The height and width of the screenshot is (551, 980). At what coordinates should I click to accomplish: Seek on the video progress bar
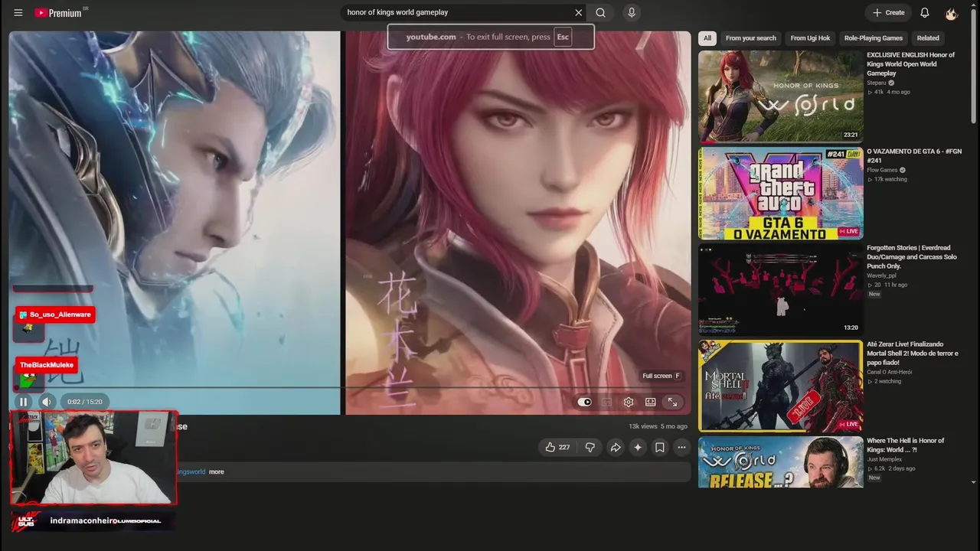pyautogui.click(x=350, y=387)
